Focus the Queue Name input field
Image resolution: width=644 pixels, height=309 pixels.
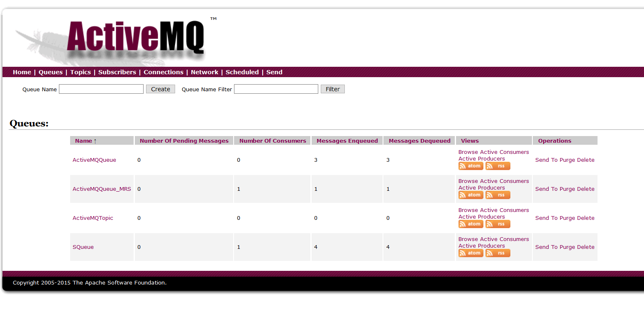coord(101,89)
